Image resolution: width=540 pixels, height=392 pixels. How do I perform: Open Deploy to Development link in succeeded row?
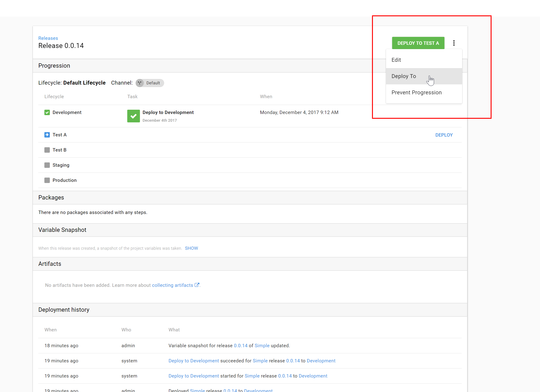[x=194, y=361]
